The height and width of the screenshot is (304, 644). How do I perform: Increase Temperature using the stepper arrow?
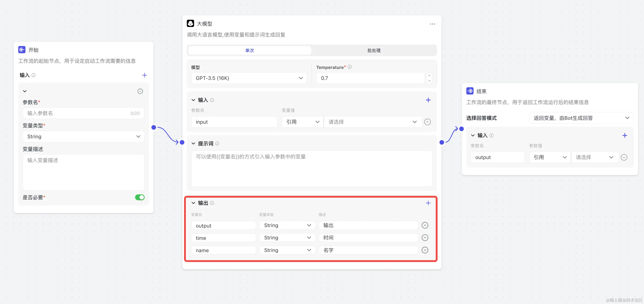pyautogui.click(x=429, y=76)
